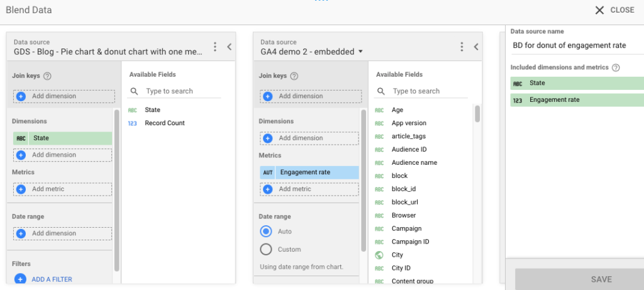The image size is (644, 290).
Task: Select Age field in GA4 list
Action: [397, 109]
